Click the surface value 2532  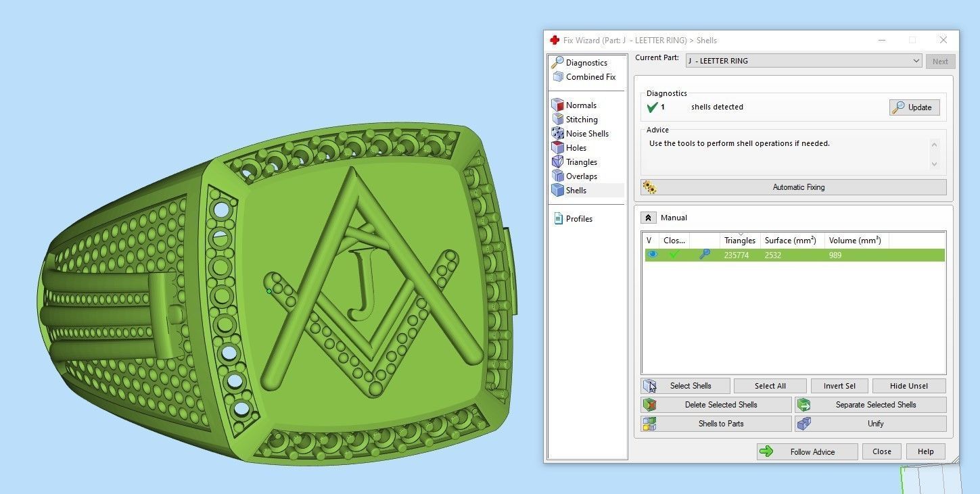pos(773,255)
